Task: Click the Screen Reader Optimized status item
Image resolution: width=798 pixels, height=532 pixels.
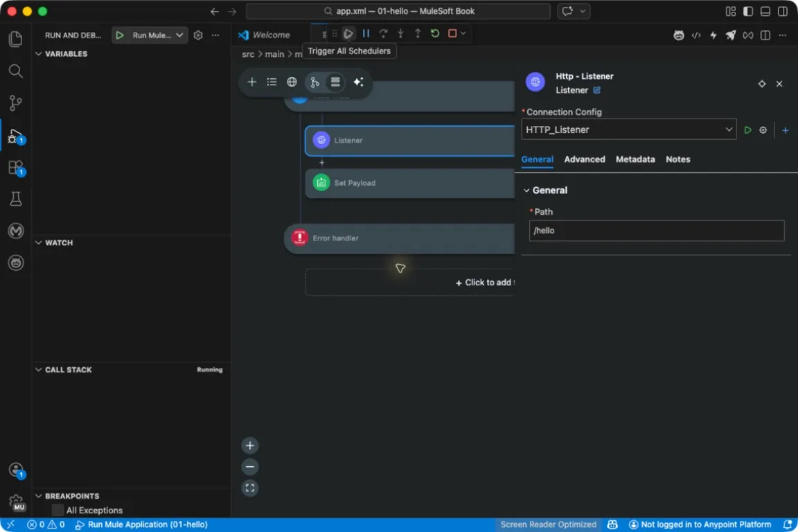Action: (x=548, y=525)
